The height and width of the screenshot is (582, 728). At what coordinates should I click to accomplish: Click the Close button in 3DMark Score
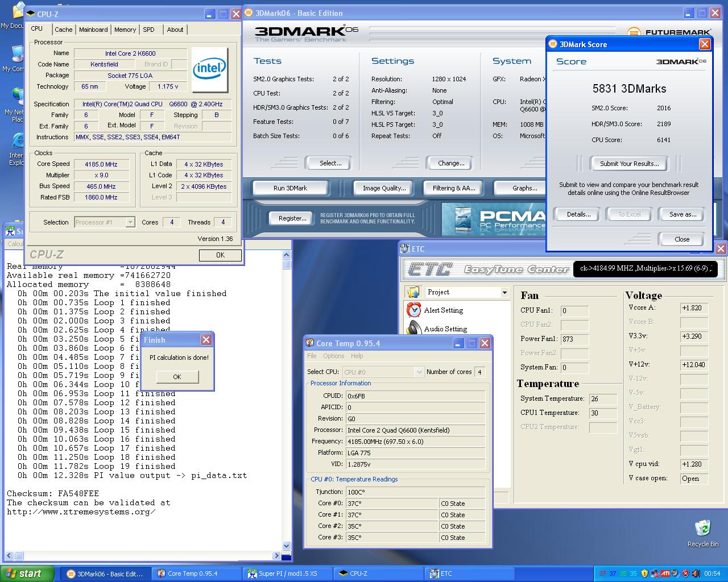point(681,239)
